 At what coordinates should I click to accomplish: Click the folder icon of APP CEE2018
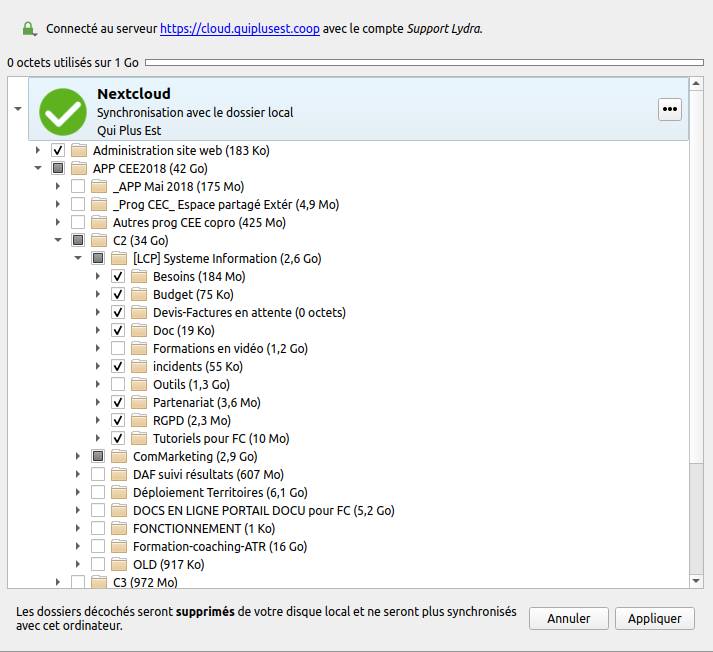point(79,168)
